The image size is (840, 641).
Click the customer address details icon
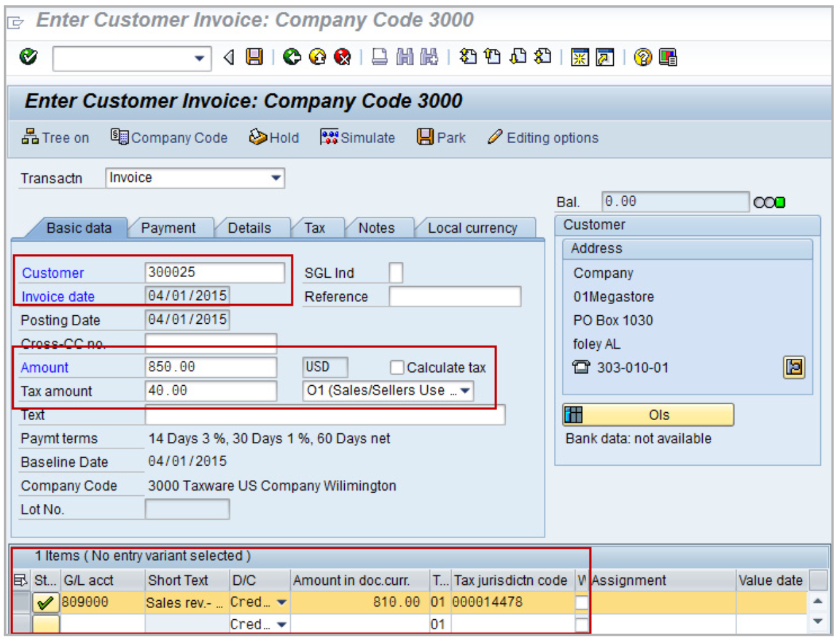point(794,367)
